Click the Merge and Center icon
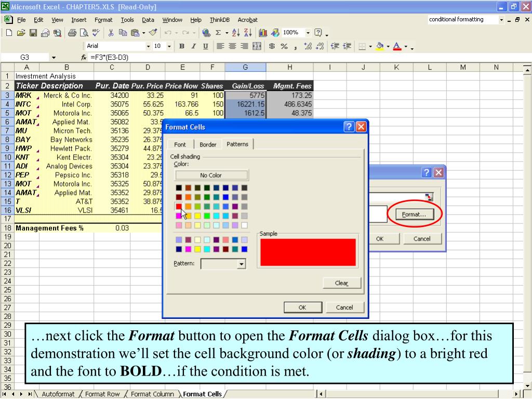 [x=257, y=46]
